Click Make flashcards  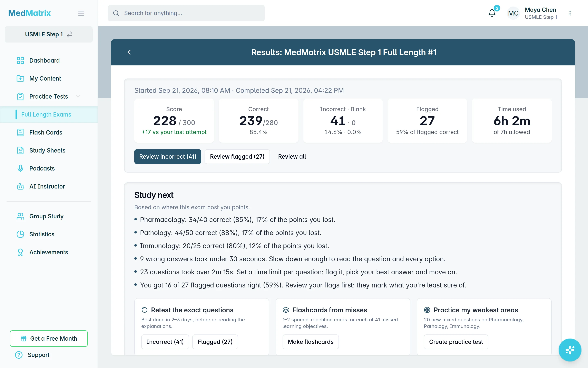point(311,342)
